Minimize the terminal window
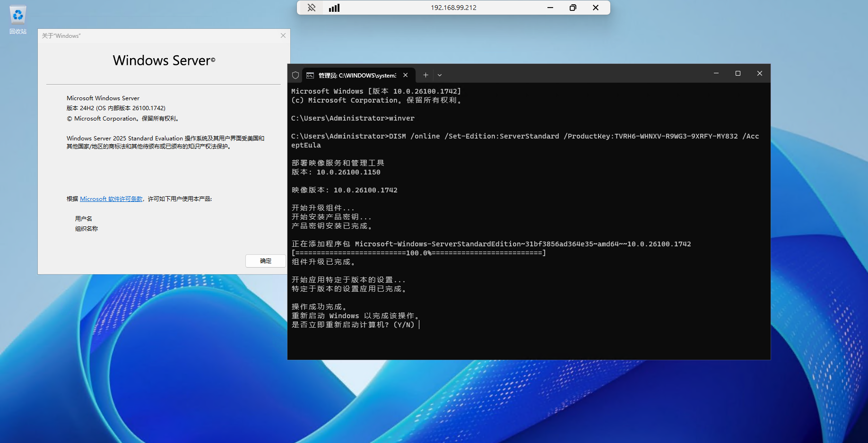868x443 pixels. pyautogui.click(x=716, y=73)
